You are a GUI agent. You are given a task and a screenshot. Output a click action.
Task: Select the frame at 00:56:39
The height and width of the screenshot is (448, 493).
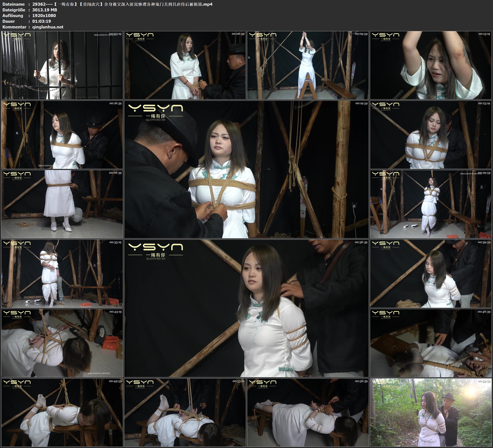(x=308, y=412)
